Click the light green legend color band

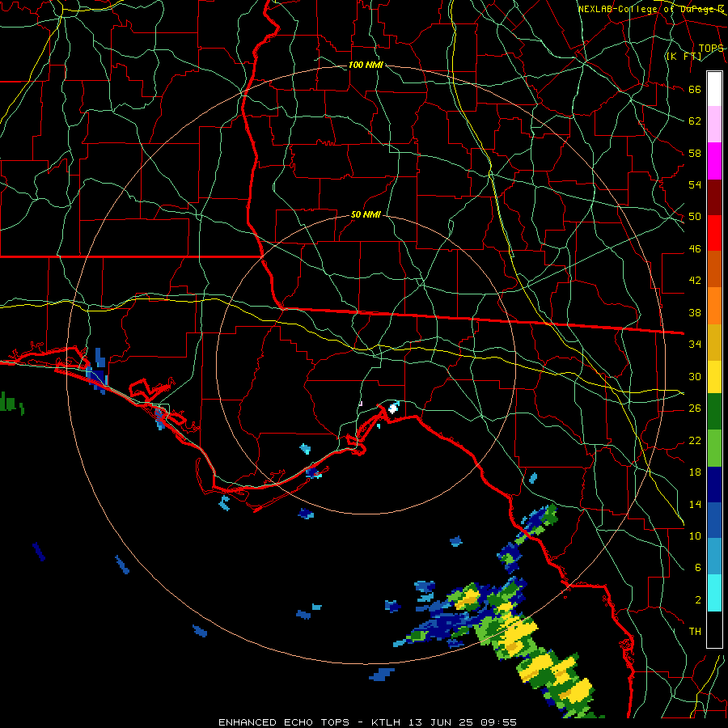coord(714,448)
